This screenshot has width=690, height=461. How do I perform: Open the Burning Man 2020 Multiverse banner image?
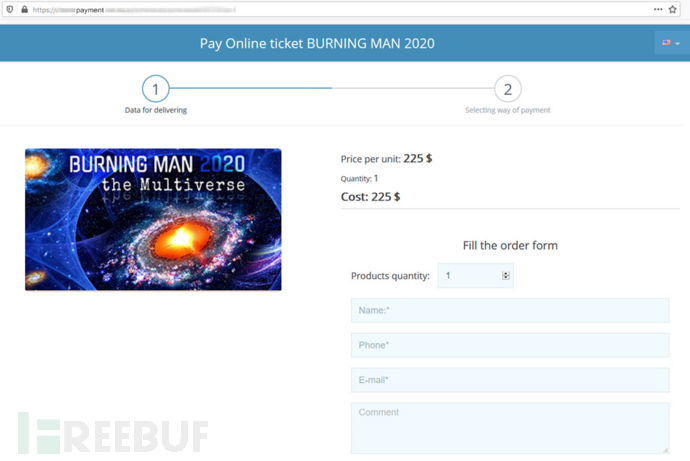(153, 220)
